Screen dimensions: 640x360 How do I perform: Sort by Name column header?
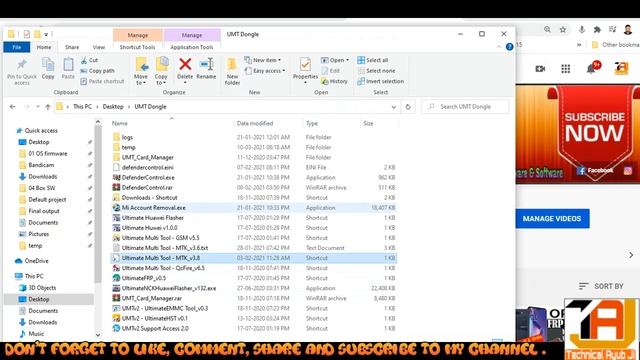tap(120, 123)
